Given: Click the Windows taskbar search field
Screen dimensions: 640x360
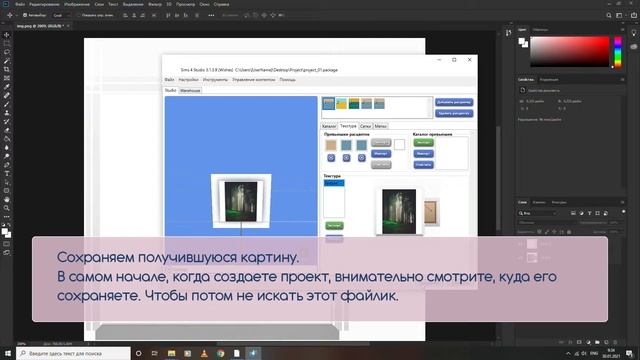Looking at the screenshot, I should click(73, 353).
